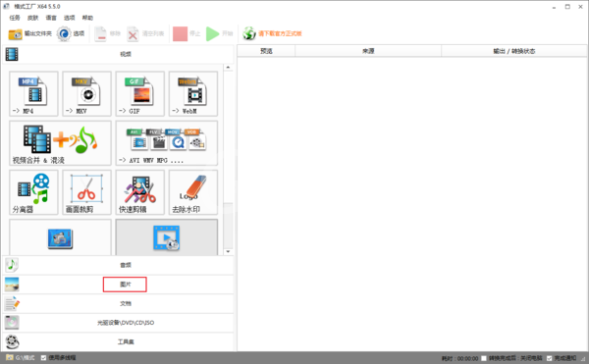The image size is (589, 364).
Task: Open the 语言 (language) menu
Action: [51, 18]
